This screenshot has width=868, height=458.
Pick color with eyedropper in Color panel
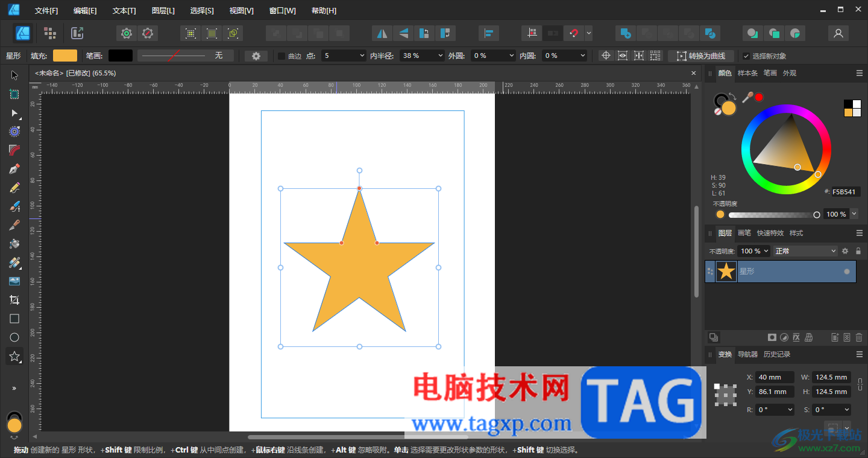coord(747,97)
